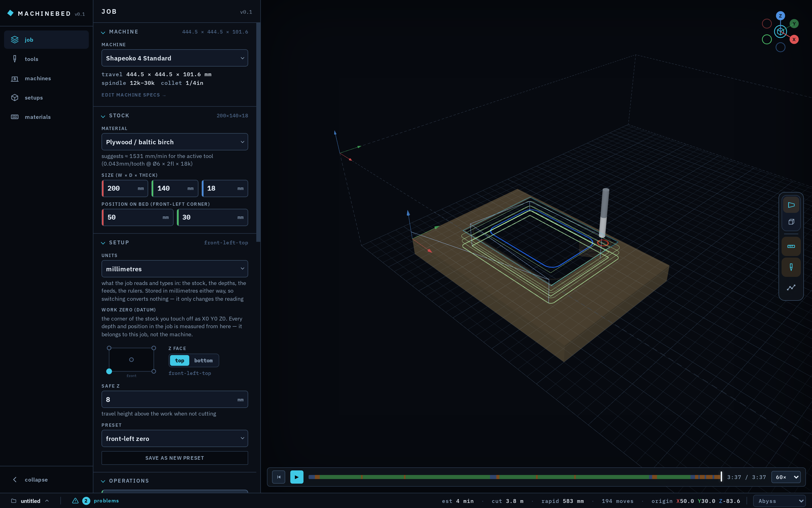Switch to orthographic cube view
The image size is (812, 508).
point(791,222)
